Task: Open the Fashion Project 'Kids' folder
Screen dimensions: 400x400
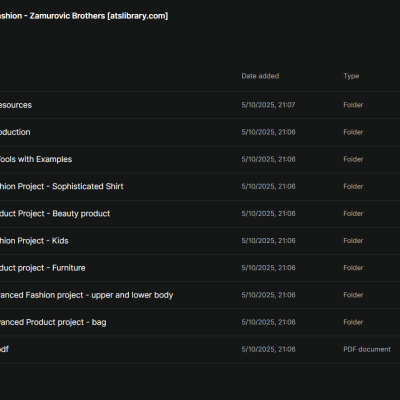Action: [x=34, y=241]
